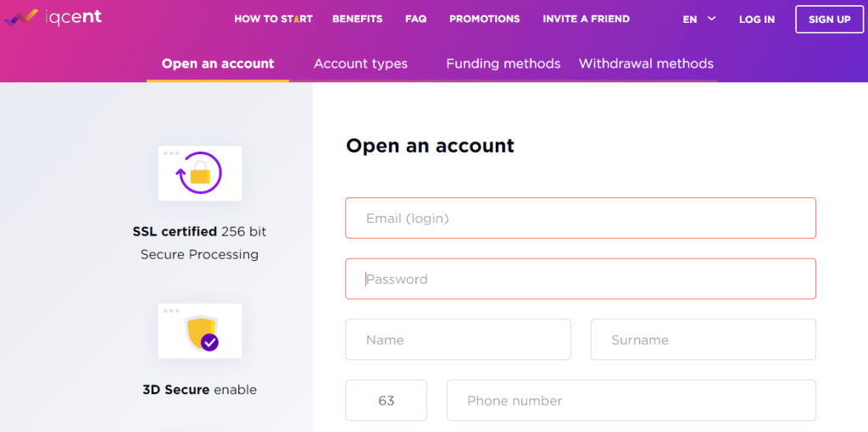Switch to the Account types tab

click(361, 64)
